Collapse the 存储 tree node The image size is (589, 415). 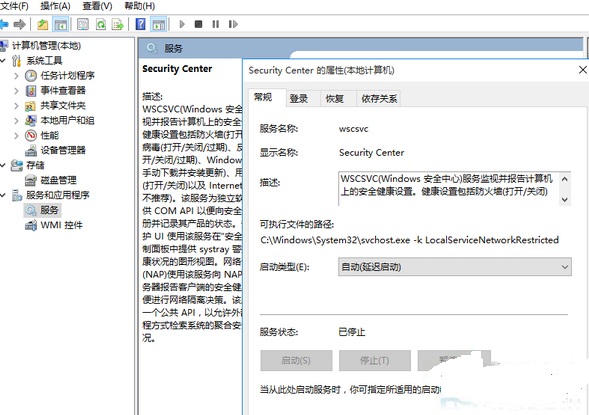click(3, 165)
